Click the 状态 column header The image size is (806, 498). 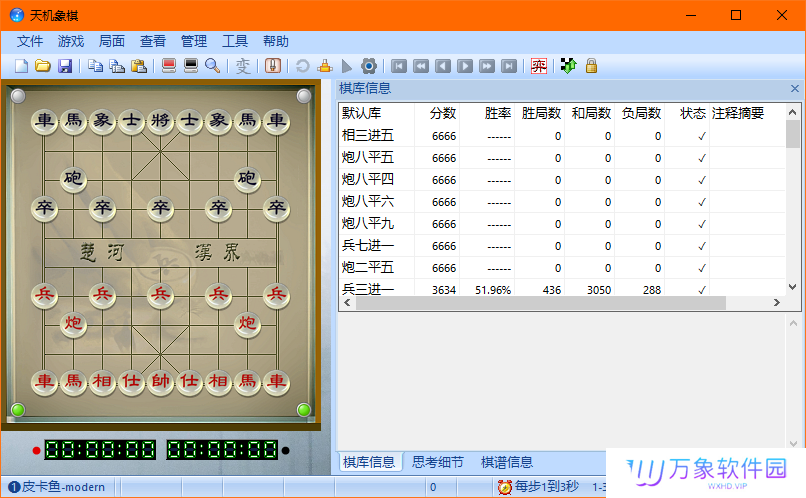tap(692, 113)
